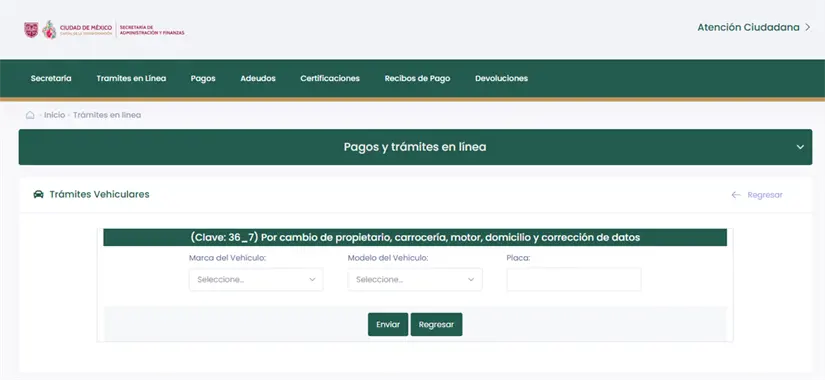Click the Ciudad de México logo
The width and height of the screenshot is (825, 380).
click(x=68, y=30)
